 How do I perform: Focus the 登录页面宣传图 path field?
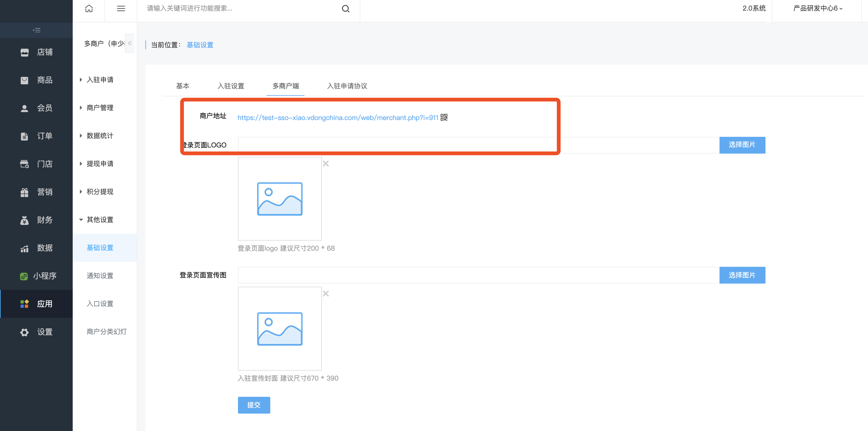(478, 275)
